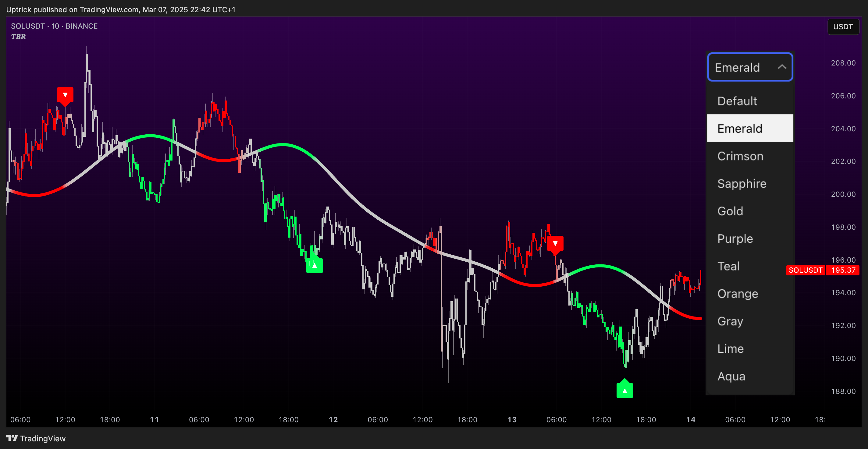Choose the highlighted Emerald option

(x=750, y=128)
